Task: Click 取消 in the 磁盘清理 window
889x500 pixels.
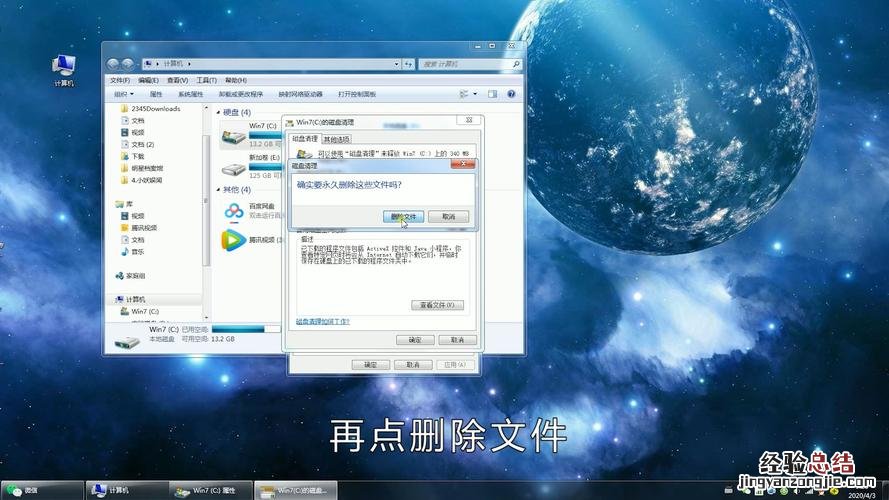Action: point(458,340)
